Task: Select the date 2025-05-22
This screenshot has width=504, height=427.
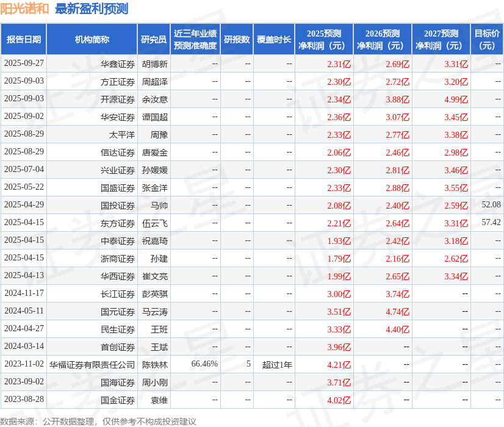Action: click(24, 187)
